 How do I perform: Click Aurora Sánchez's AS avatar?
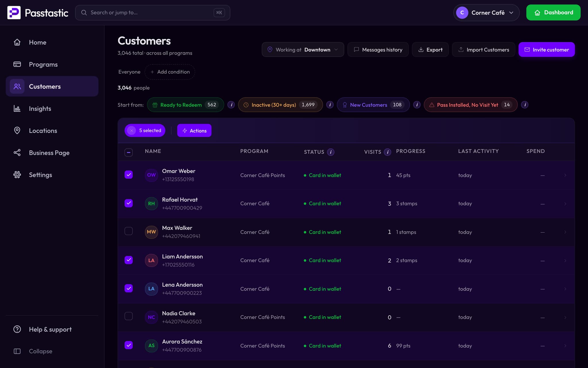click(151, 346)
